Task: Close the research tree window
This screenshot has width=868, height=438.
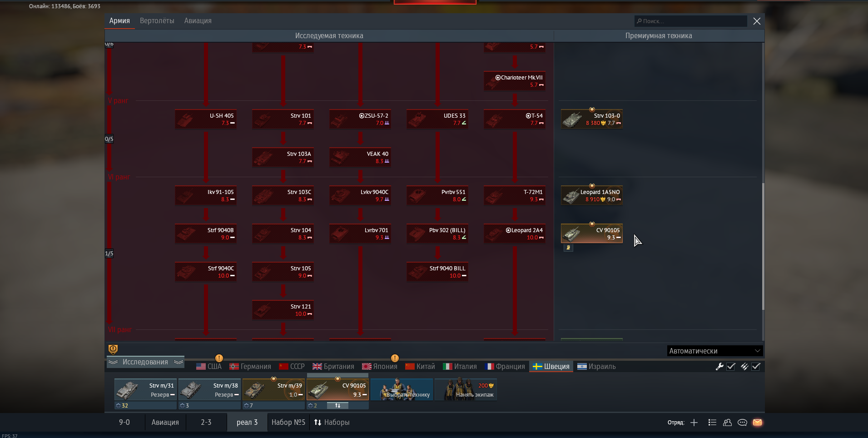Action: [757, 21]
